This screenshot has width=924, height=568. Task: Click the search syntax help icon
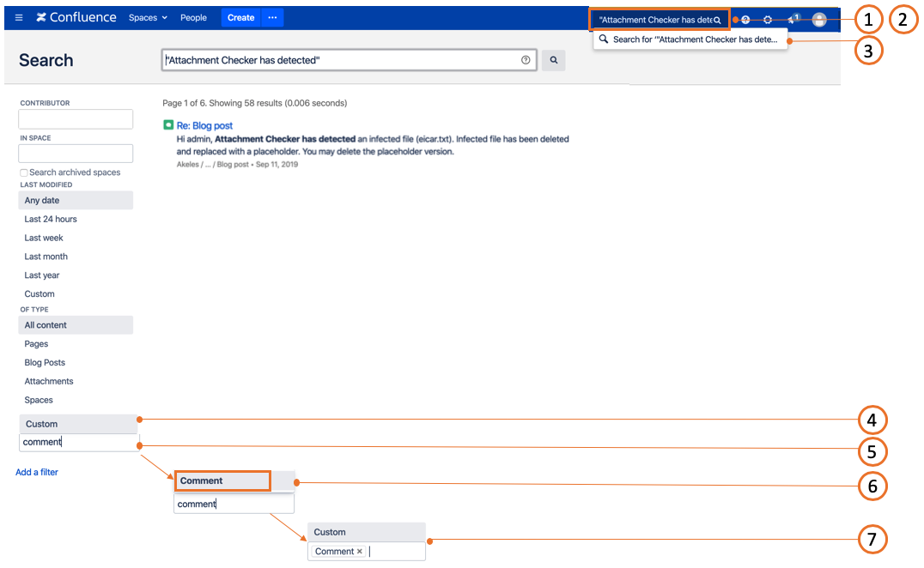[526, 60]
